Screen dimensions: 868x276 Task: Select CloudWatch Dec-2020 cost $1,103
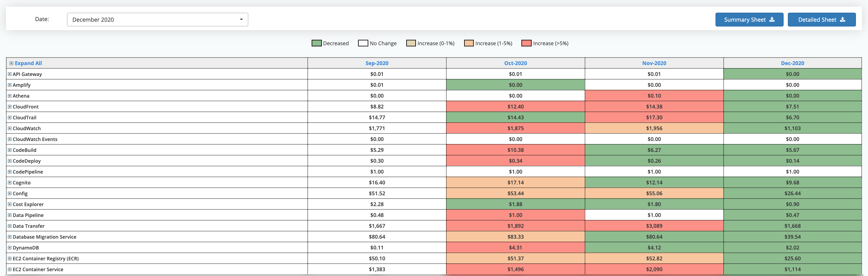793,128
